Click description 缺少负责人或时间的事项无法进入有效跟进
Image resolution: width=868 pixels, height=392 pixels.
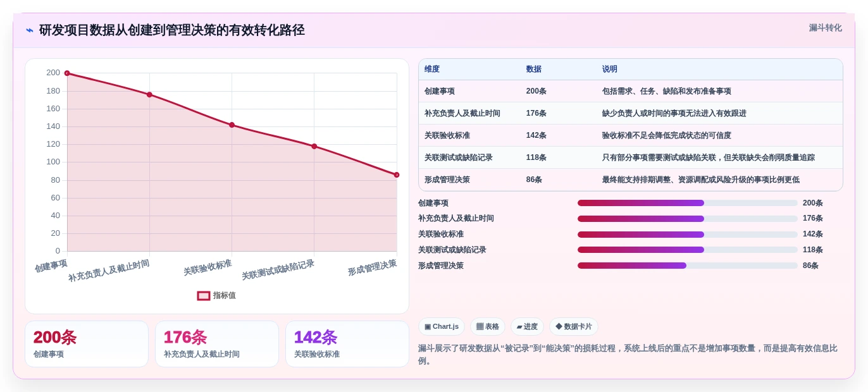tap(674, 114)
